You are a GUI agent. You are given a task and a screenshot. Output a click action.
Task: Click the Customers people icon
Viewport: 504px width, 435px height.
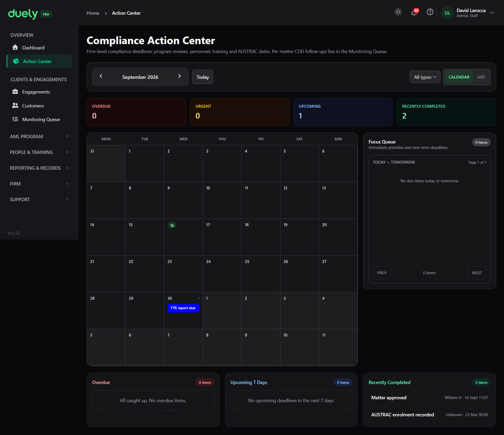point(15,105)
